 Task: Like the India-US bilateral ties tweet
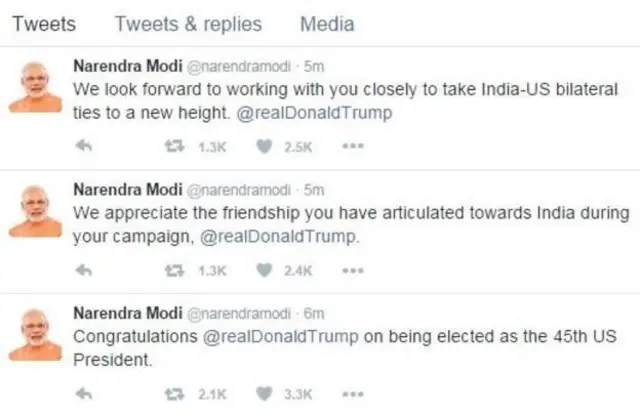coord(265,147)
